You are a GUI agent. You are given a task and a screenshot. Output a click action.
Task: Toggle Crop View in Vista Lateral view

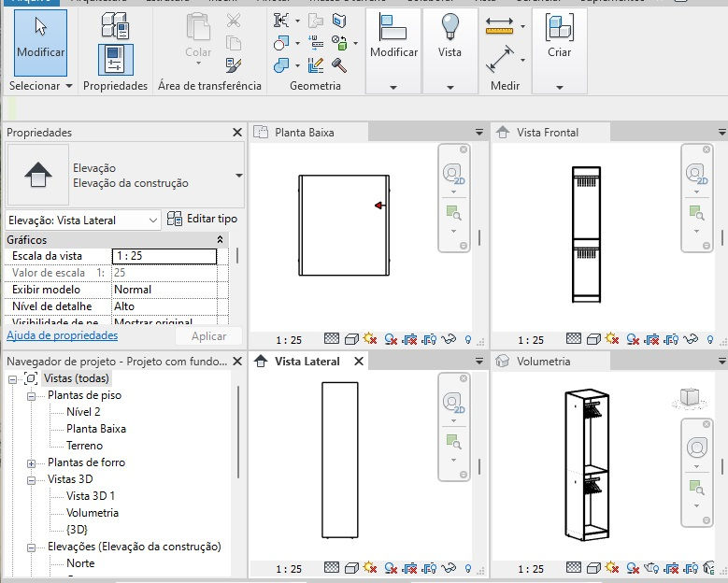(409, 568)
